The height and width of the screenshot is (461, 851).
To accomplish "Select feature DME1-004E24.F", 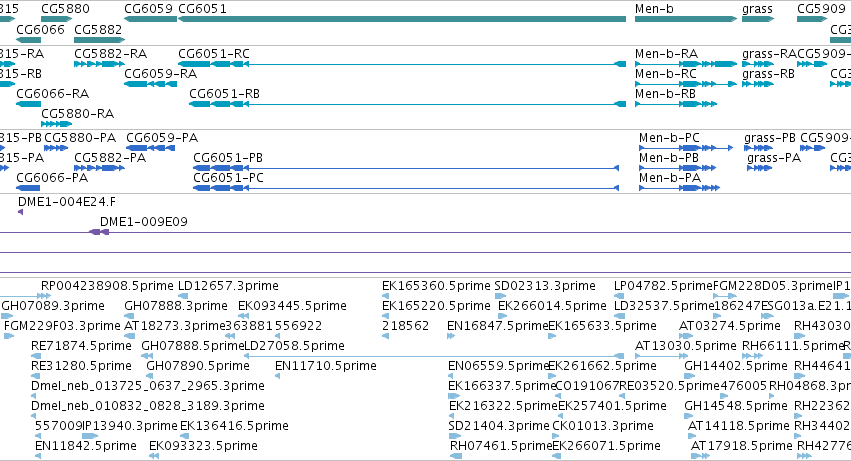I will [x=67, y=202].
